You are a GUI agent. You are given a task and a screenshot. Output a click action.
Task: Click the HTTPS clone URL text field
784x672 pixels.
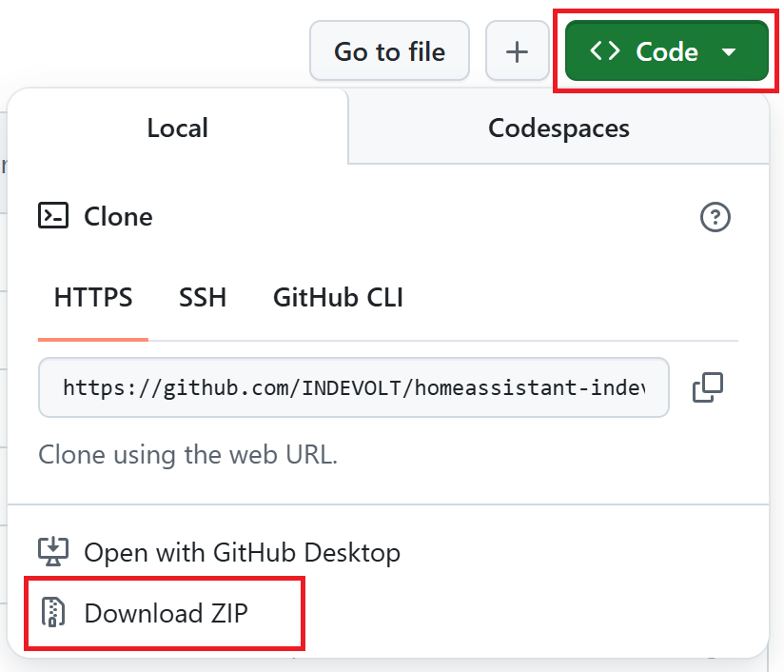(x=353, y=387)
